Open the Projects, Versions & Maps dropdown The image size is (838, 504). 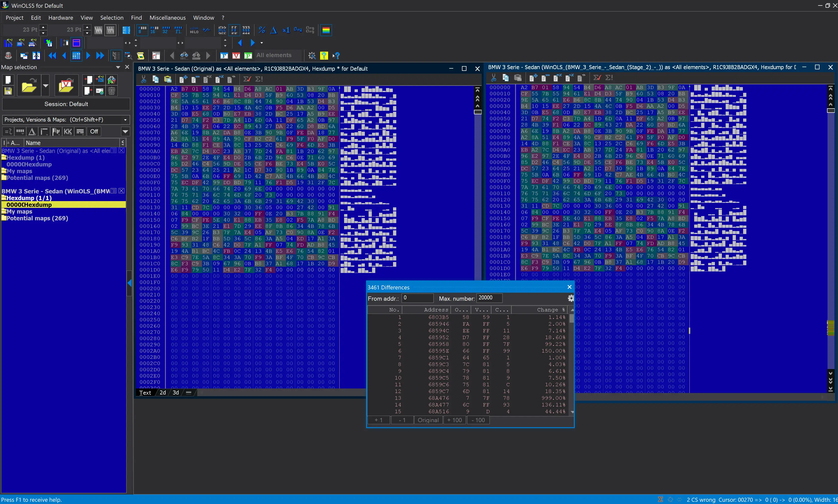click(125, 120)
